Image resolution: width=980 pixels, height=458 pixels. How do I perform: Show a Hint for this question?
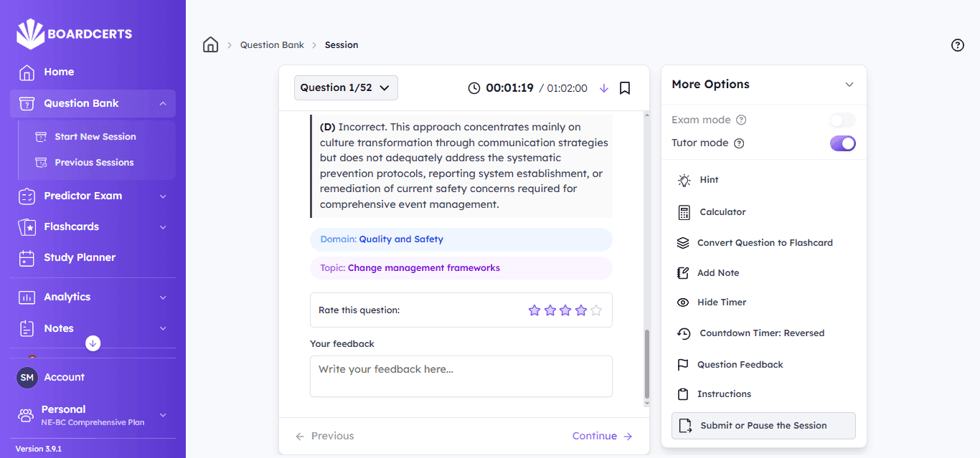(x=709, y=180)
